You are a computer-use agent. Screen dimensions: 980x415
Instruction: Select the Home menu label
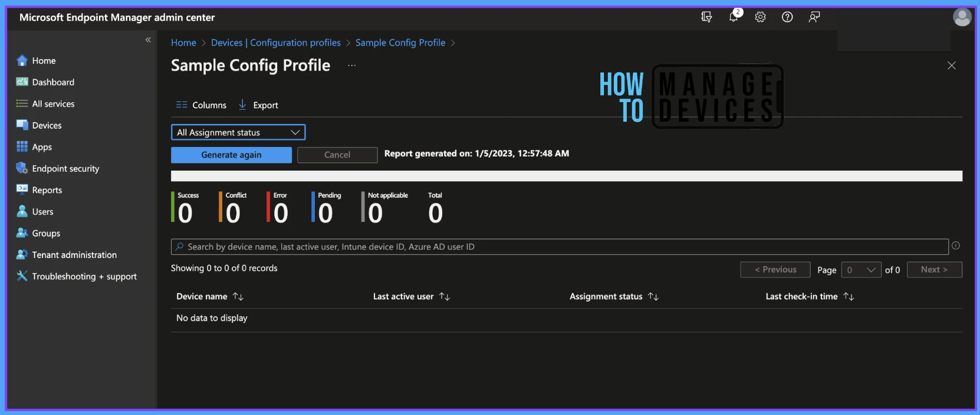(44, 60)
